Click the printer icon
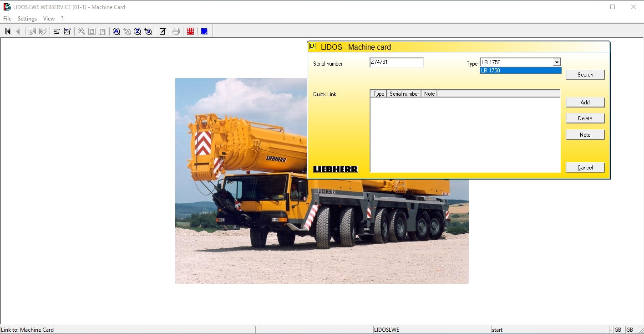Image resolution: width=644 pixels, height=334 pixels. coord(176,31)
